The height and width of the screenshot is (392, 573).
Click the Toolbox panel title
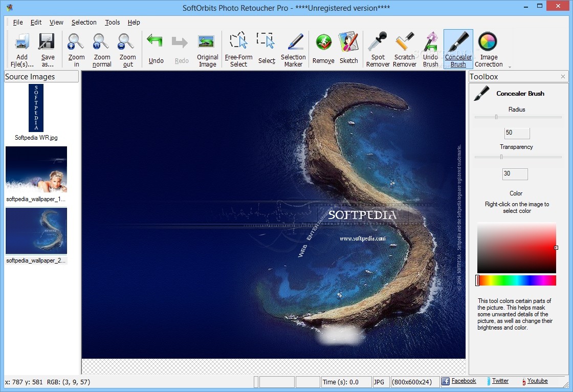[x=483, y=76]
